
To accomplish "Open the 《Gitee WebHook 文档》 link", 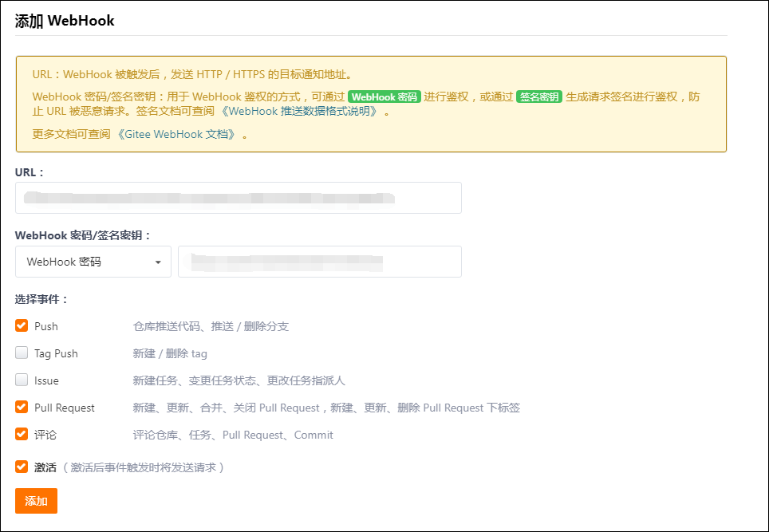I will click(x=175, y=134).
